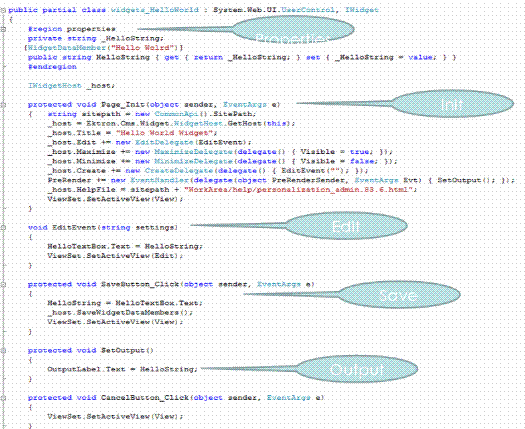Click void EditEvent(string settings) signature
This screenshot has width=525, height=429.
point(103,228)
